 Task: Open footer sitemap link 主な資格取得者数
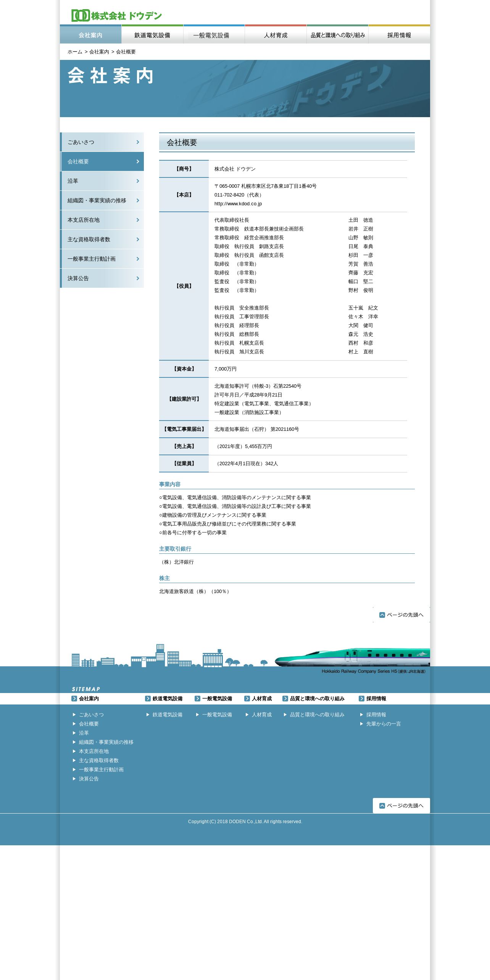point(99,760)
